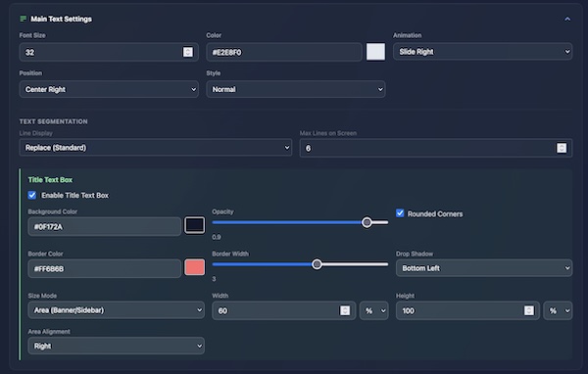Open the Area Alignment dropdown

[x=117, y=346]
